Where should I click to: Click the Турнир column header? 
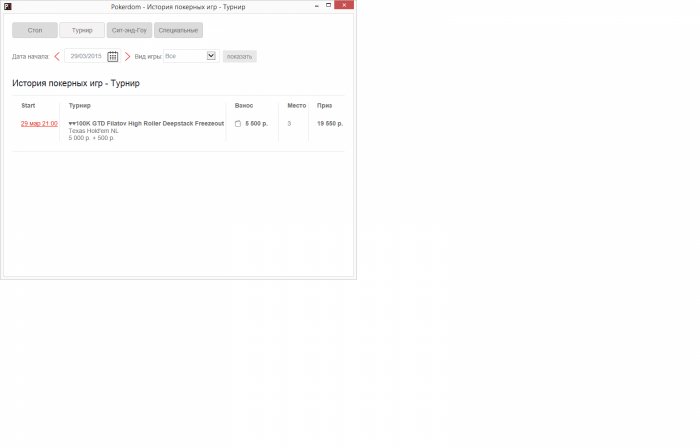[79, 106]
